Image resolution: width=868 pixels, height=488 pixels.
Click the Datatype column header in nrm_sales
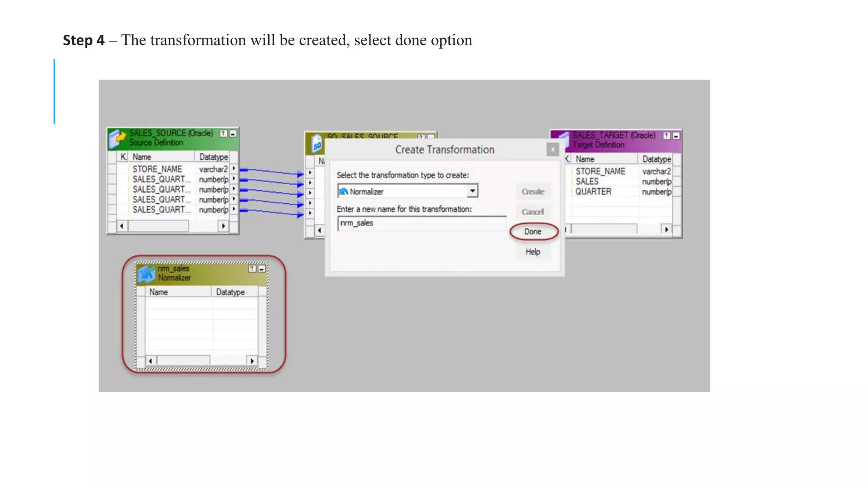(231, 292)
